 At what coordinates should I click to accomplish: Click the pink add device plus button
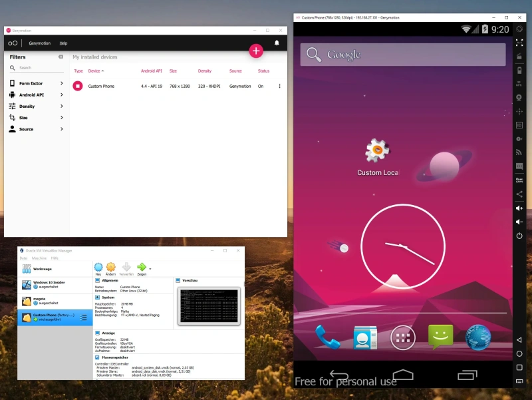click(x=257, y=51)
